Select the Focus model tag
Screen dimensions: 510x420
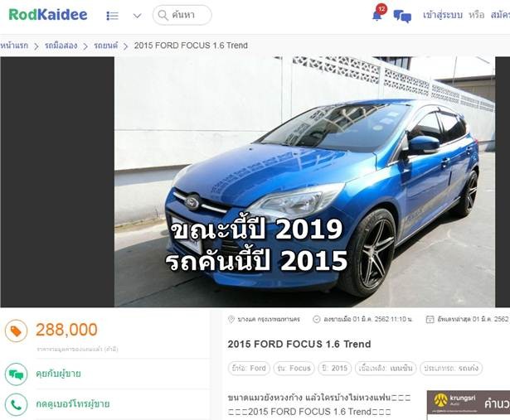click(294, 369)
